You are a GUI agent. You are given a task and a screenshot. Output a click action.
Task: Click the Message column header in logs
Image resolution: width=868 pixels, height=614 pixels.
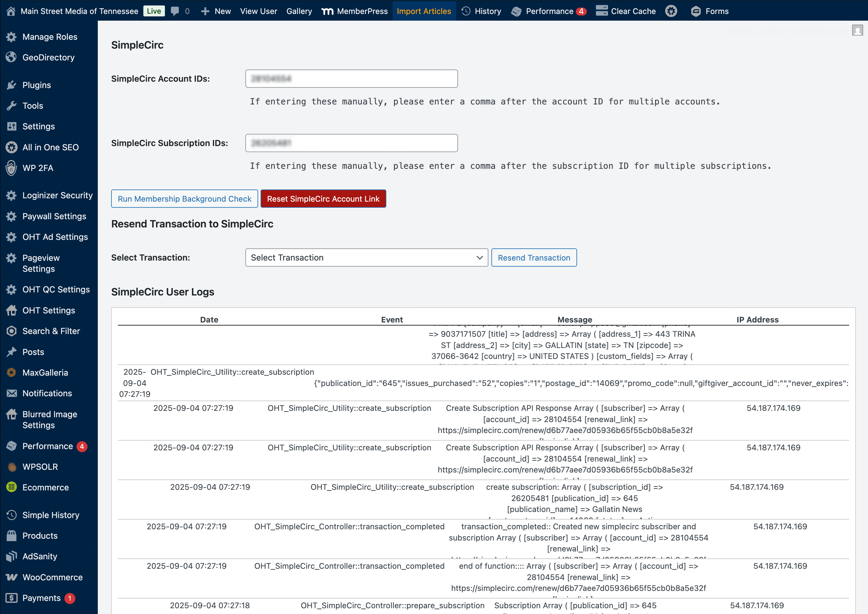[x=575, y=319]
